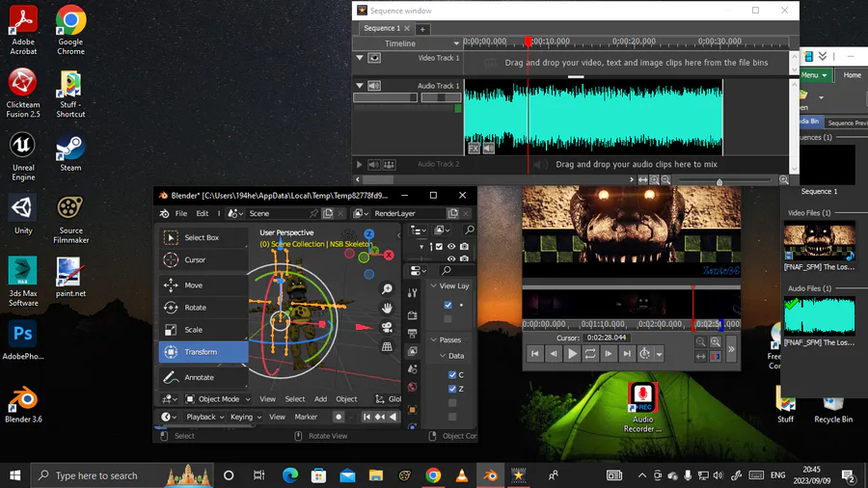868x488 pixels.
Task: Mute Audio Track 2 speaker toggle
Action: tap(374, 164)
